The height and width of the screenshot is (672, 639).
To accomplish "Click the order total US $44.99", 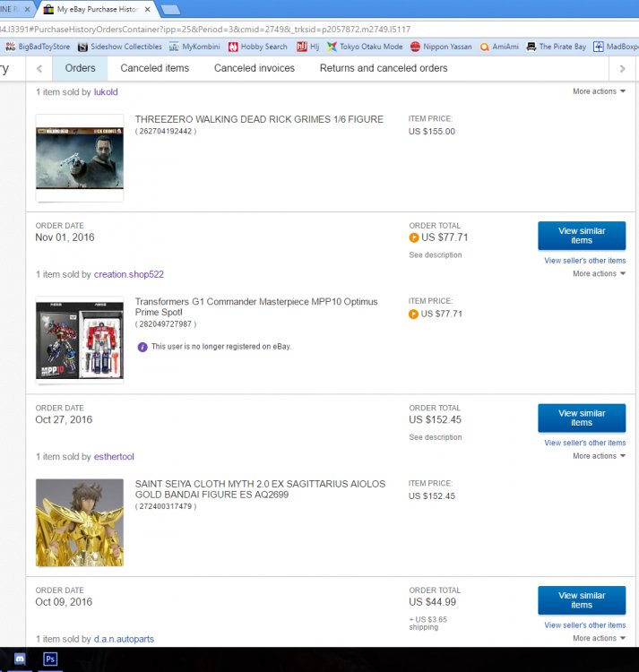I will click(433, 602).
